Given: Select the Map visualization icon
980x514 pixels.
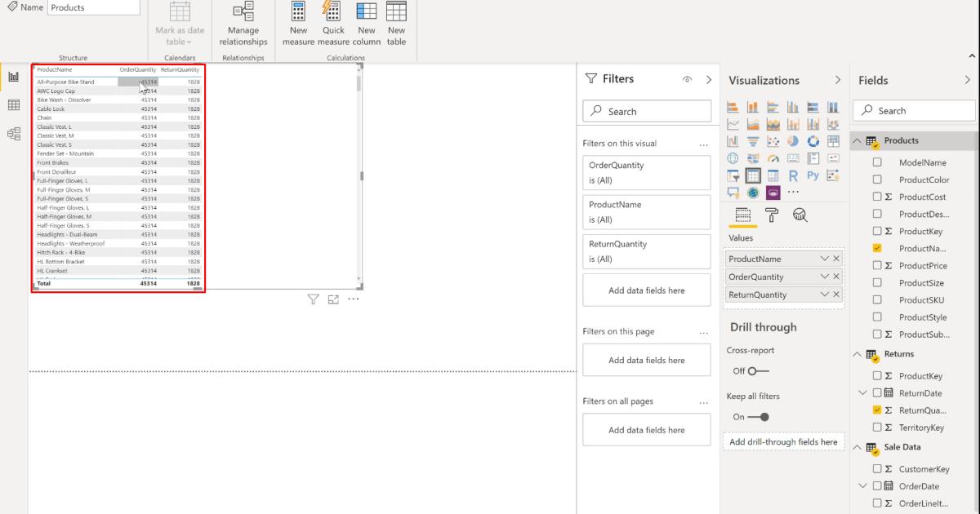Looking at the screenshot, I should pos(733,158).
